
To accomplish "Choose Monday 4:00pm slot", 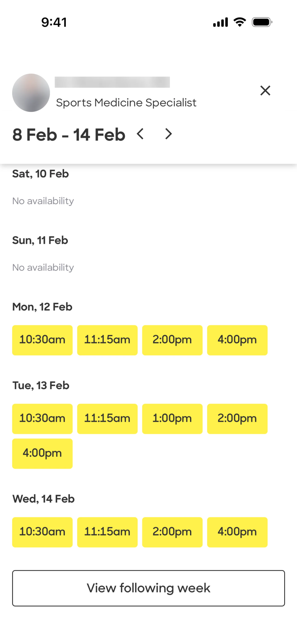I will pyautogui.click(x=237, y=340).
